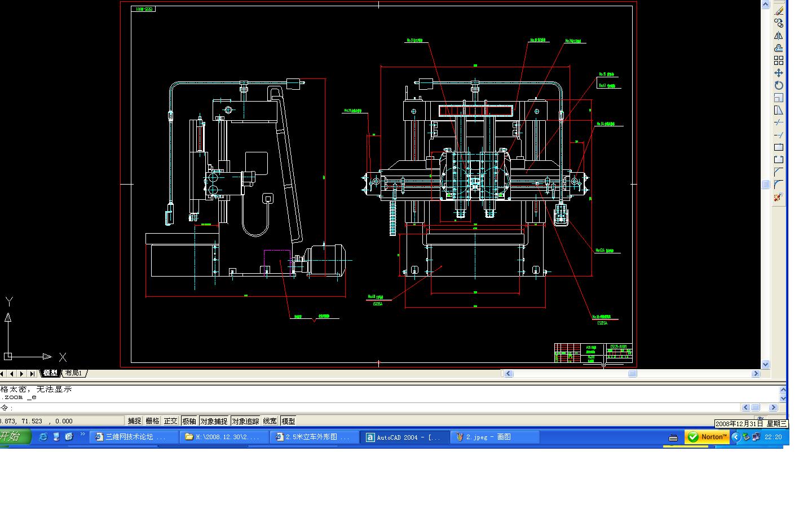The height and width of the screenshot is (508, 812).
Task: Select the Extend tool
Action: tap(779, 135)
